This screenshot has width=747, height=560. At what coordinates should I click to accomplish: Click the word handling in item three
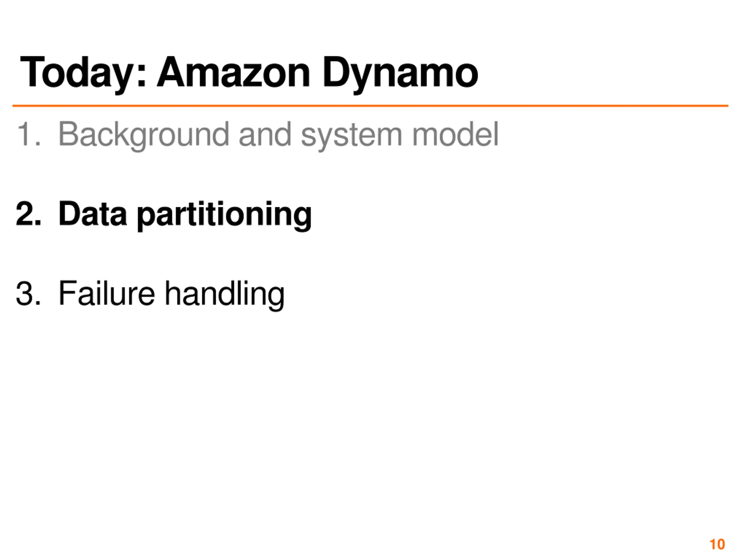[x=224, y=294]
